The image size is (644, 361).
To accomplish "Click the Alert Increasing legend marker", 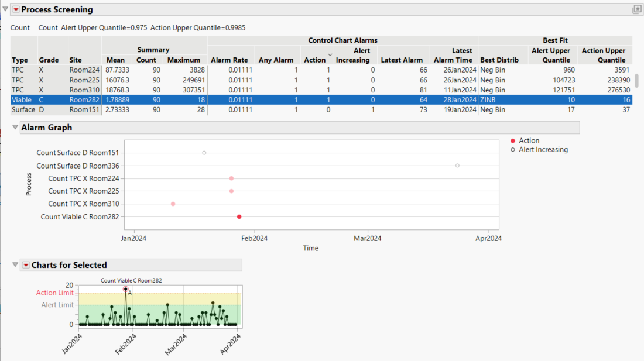I will coord(513,150).
